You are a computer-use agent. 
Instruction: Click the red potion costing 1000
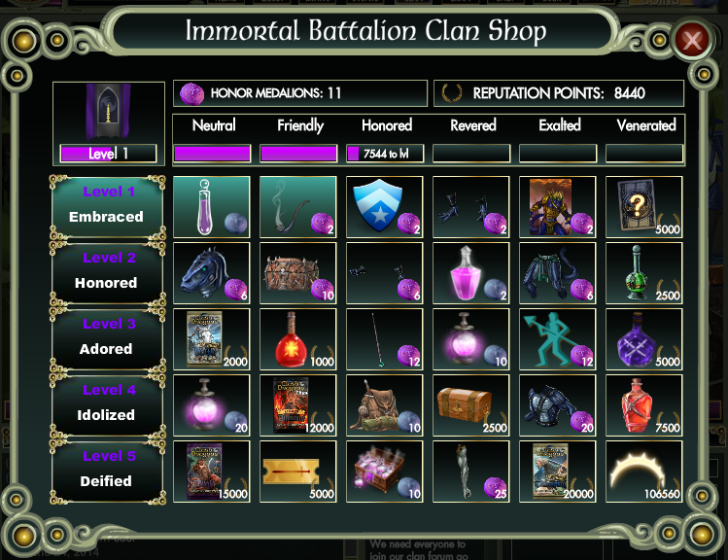click(x=298, y=339)
